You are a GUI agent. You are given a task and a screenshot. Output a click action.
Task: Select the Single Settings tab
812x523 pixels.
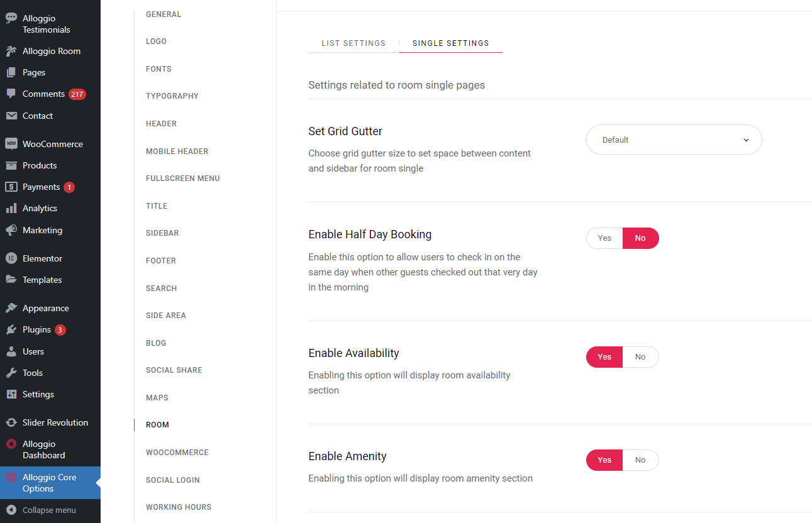450,43
